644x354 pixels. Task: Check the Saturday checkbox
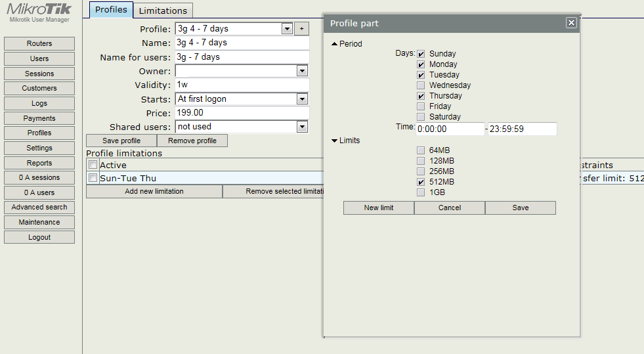pyautogui.click(x=421, y=117)
